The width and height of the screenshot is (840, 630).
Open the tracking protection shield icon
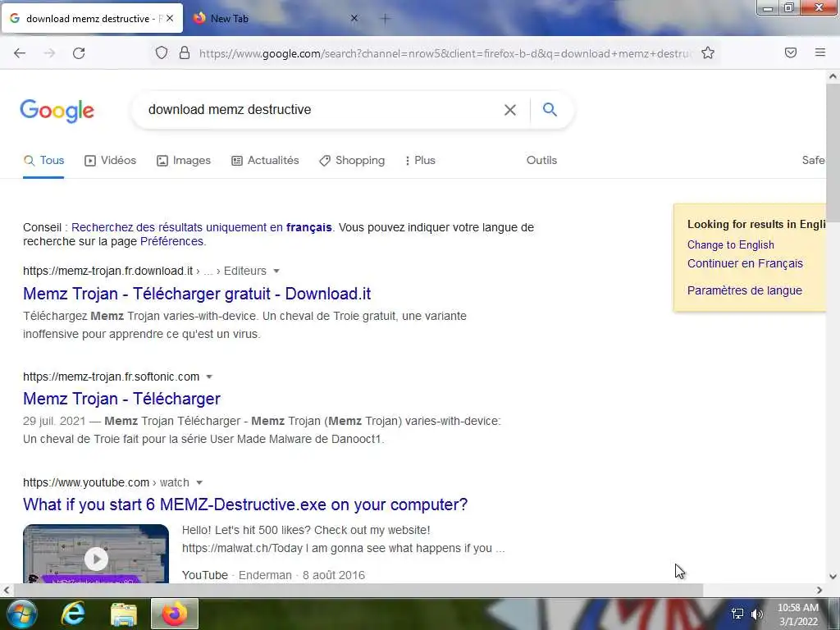point(162,53)
